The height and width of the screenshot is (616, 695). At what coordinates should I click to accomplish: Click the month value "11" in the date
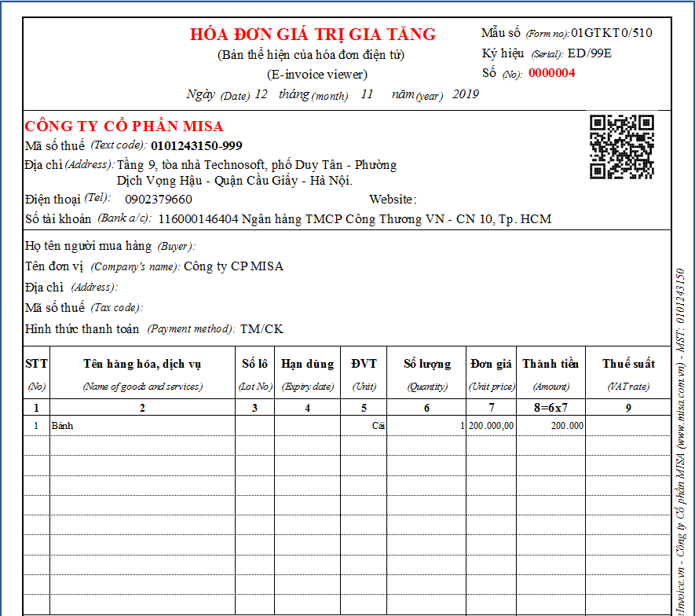click(367, 94)
